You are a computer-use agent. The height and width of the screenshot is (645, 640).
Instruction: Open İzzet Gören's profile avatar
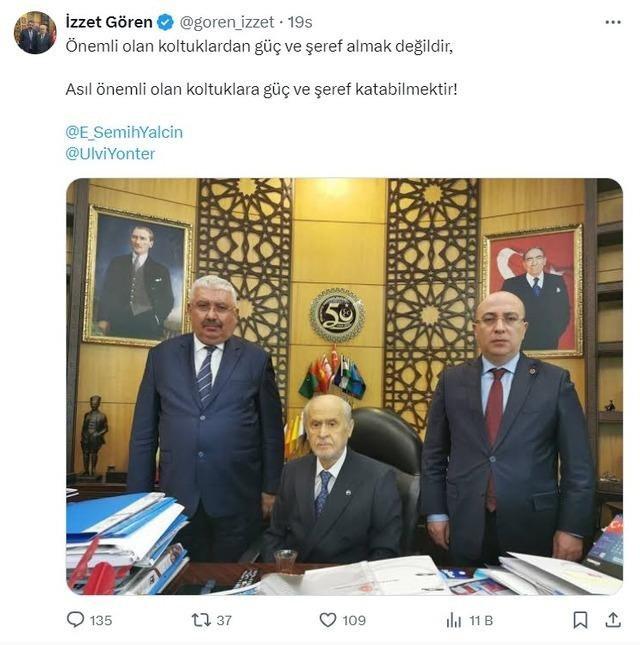tap(35, 32)
